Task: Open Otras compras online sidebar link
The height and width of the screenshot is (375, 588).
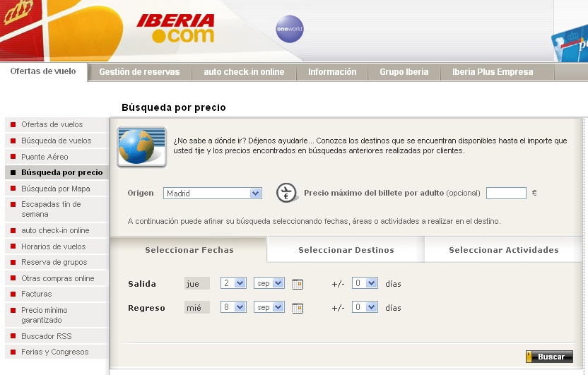Action: point(57,278)
